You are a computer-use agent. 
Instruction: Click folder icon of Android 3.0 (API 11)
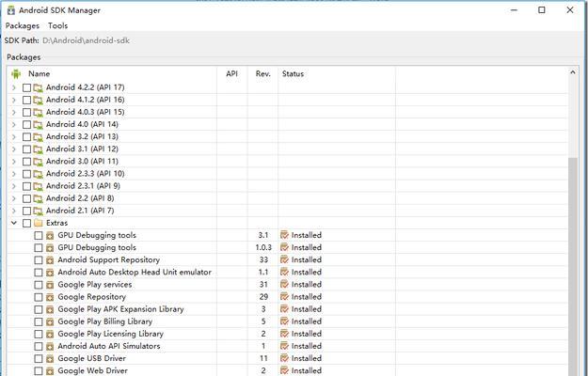coord(38,162)
